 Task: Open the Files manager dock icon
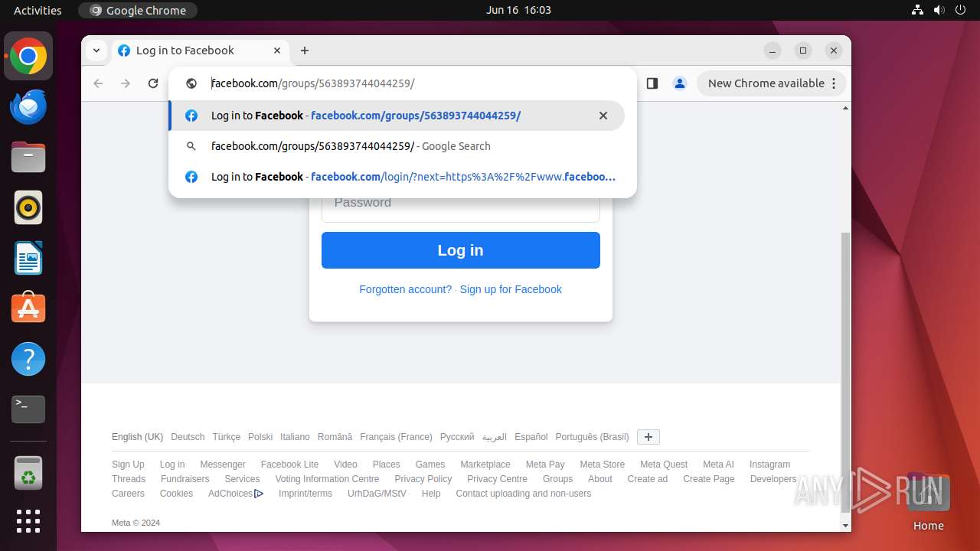[x=28, y=158]
